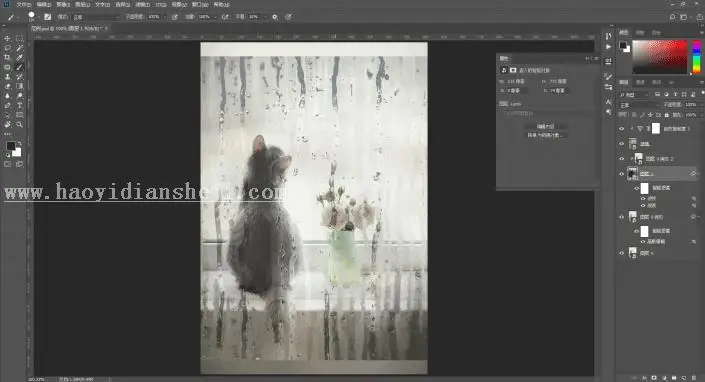705x382 pixels.
Task: Open the Edit menu
Action: tap(44, 4)
